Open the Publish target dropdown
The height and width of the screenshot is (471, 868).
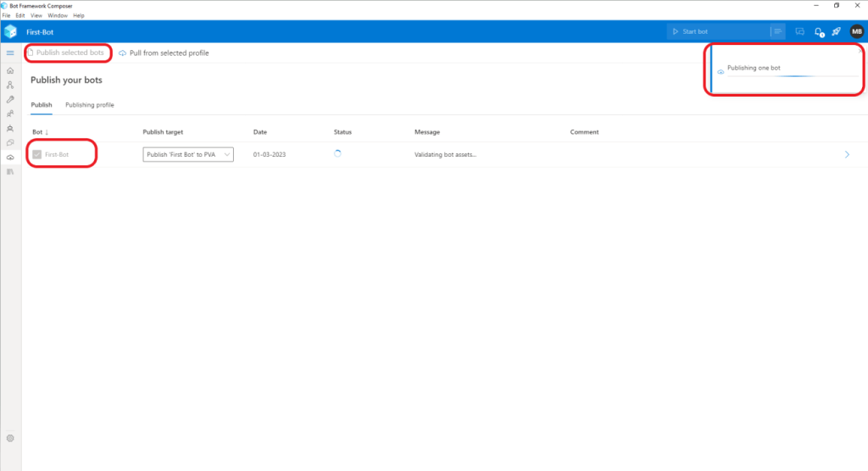188,154
